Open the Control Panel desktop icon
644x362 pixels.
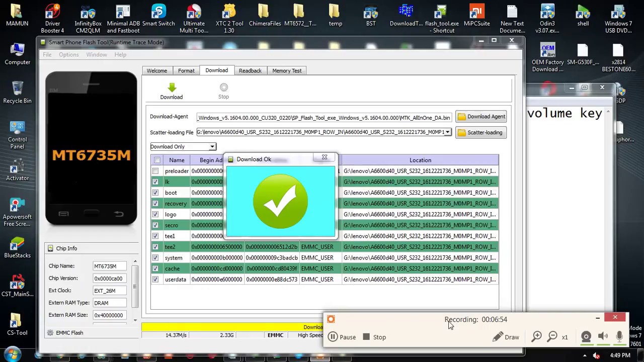point(17,135)
